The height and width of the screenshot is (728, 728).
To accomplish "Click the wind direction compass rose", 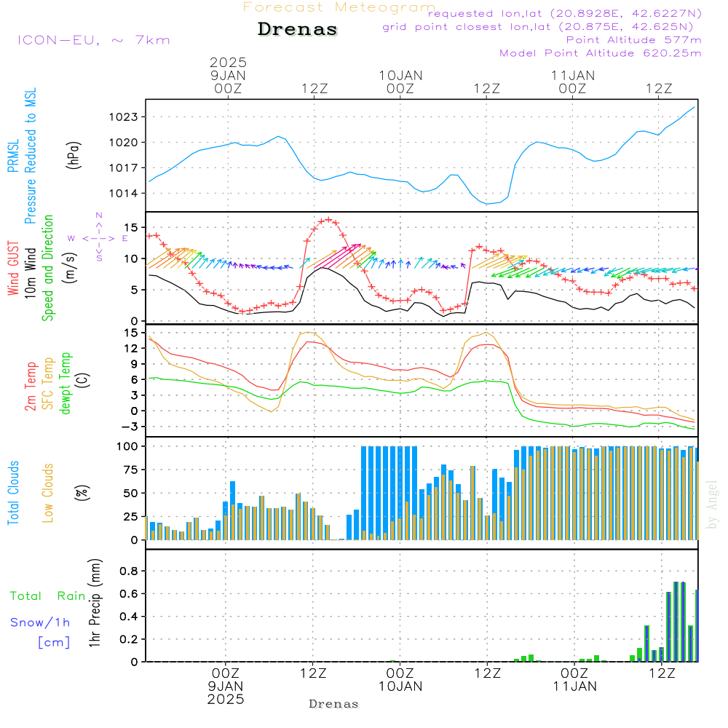I will [x=98, y=237].
